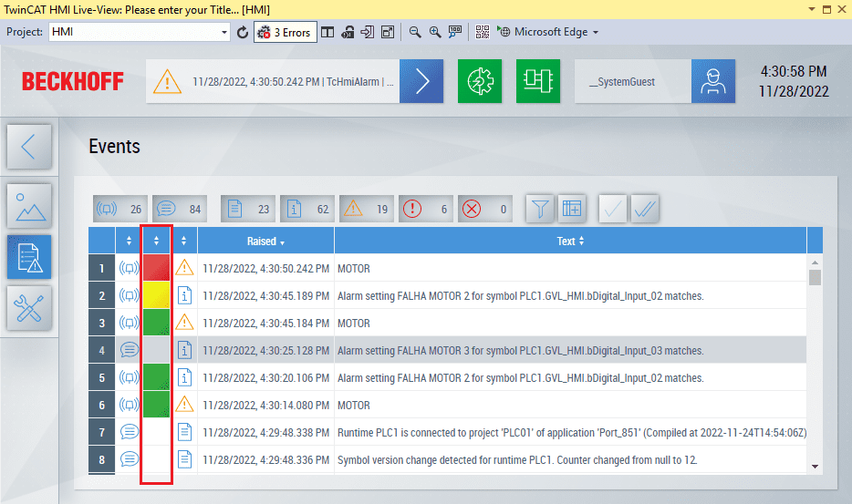Click the BECKHOFF logo
852x504 pixels.
(73, 82)
